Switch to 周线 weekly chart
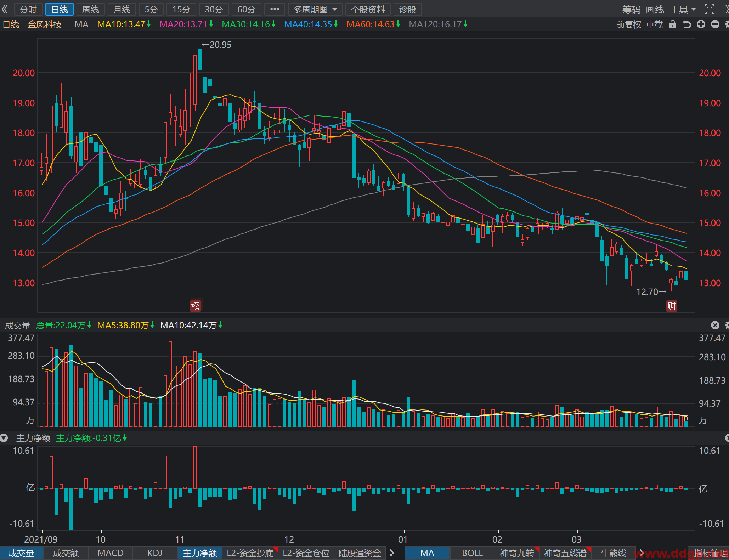Image resolution: width=729 pixels, height=560 pixels. 90,10
